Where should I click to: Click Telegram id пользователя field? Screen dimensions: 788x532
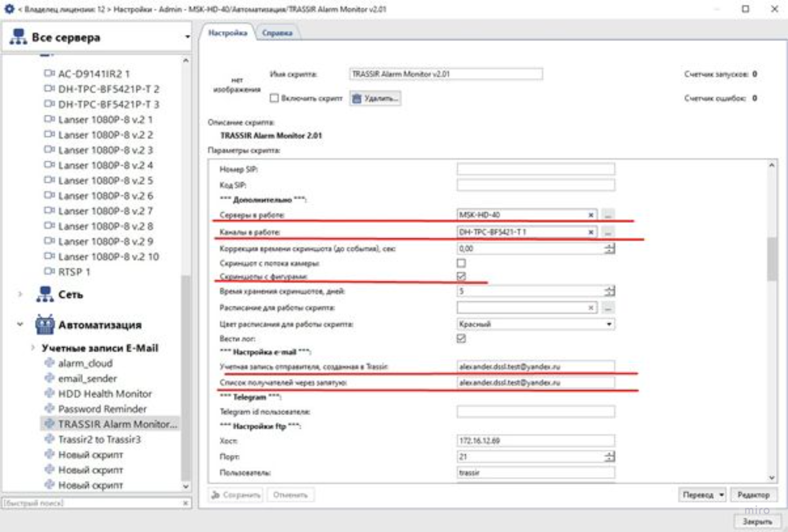[x=536, y=412]
